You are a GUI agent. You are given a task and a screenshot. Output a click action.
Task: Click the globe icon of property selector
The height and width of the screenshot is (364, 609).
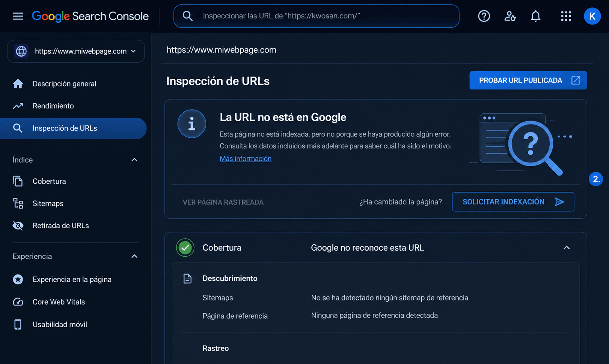click(21, 51)
